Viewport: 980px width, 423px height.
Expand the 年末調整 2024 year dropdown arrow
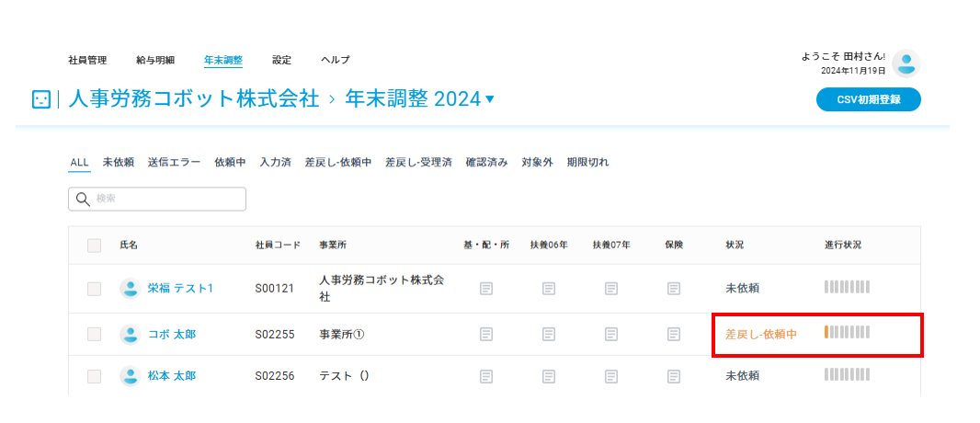[x=489, y=98]
